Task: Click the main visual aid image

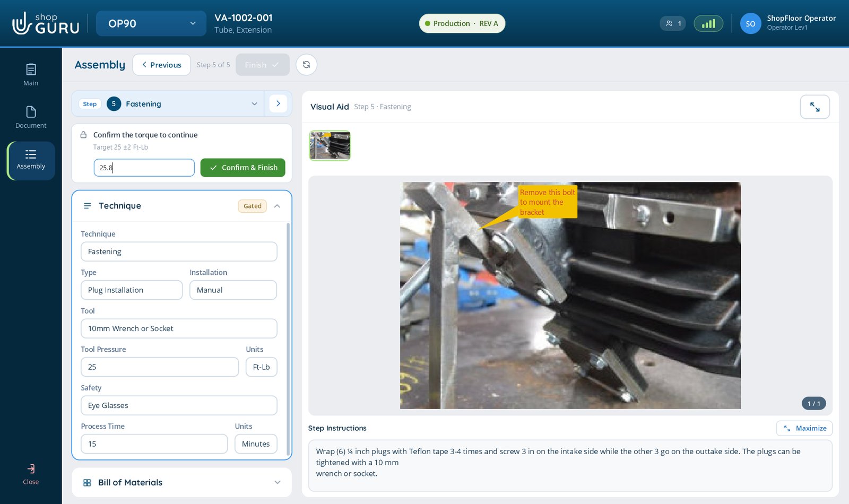Action: pyautogui.click(x=570, y=296)
